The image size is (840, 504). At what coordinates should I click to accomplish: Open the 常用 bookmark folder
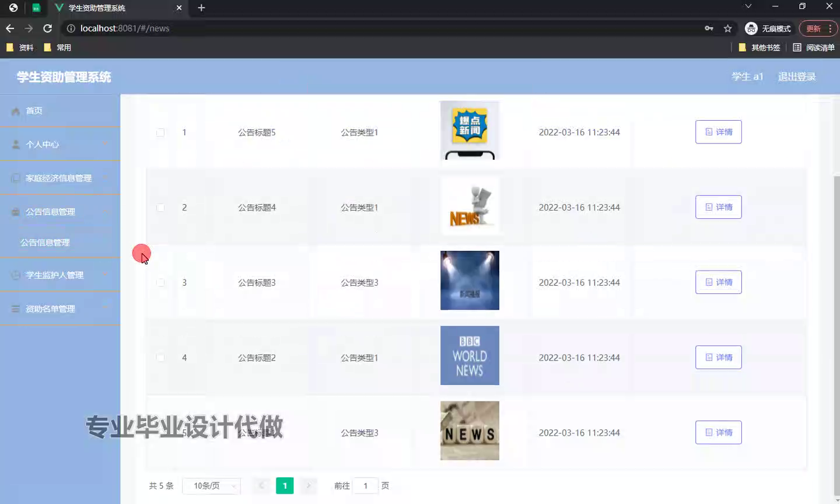58,47
